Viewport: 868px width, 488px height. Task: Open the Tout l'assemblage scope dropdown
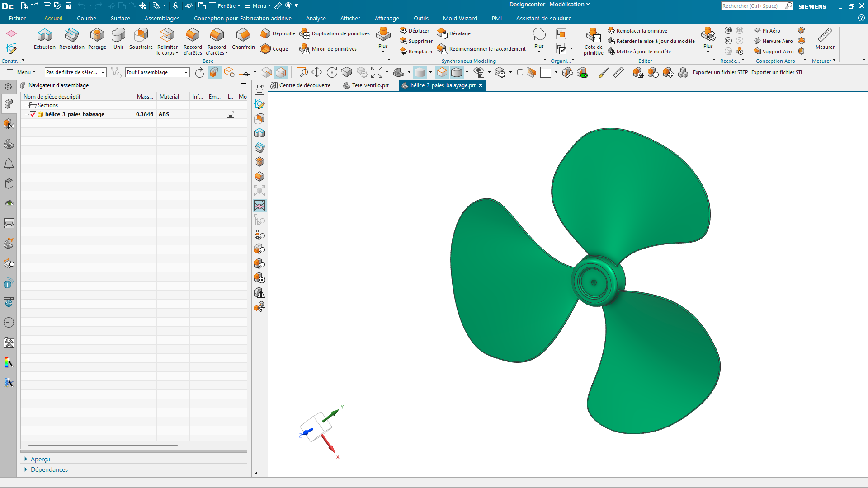coord(157,72)
